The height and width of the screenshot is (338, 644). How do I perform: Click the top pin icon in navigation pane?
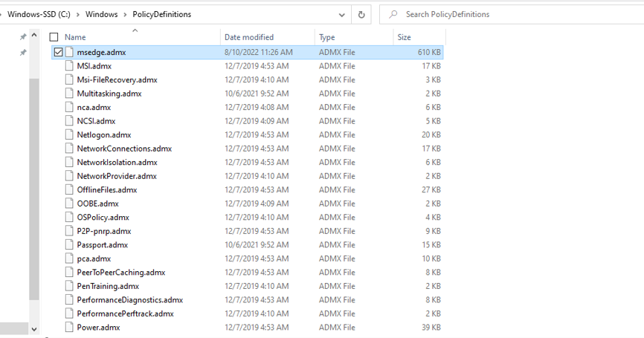[x=22, y=37]
